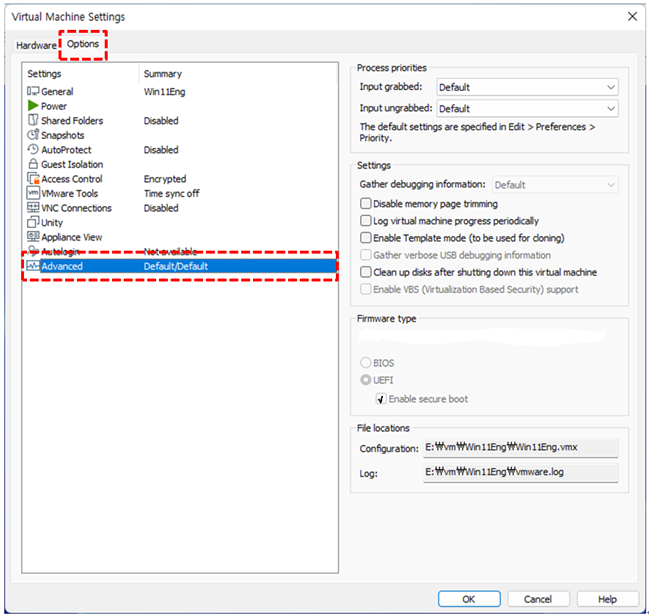Click the Summary column header

[163, 74]
